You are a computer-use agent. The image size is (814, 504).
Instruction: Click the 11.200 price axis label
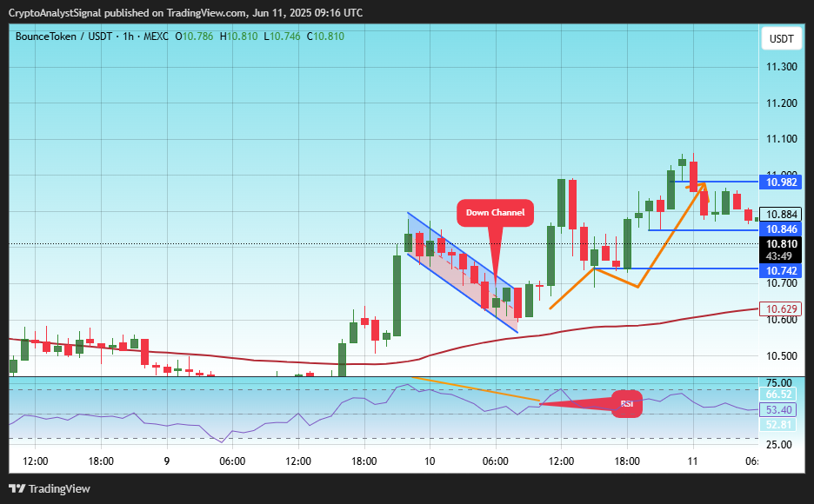click(x=781, y=103)
